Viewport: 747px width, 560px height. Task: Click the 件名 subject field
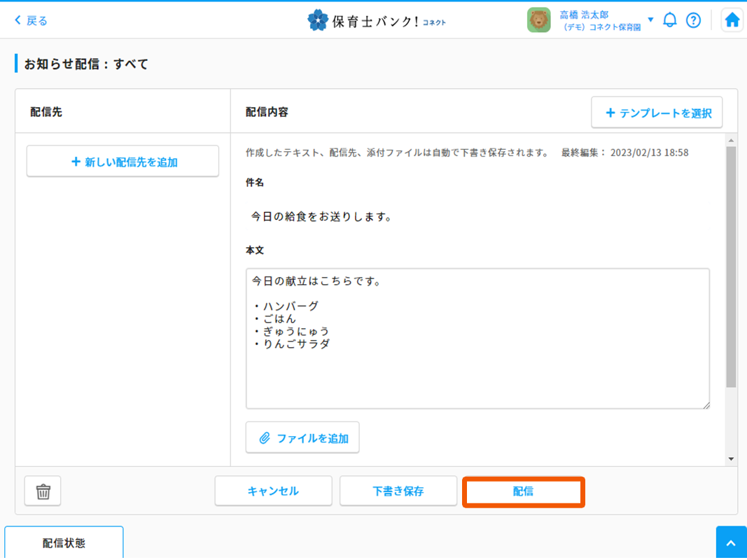[476, 217]
